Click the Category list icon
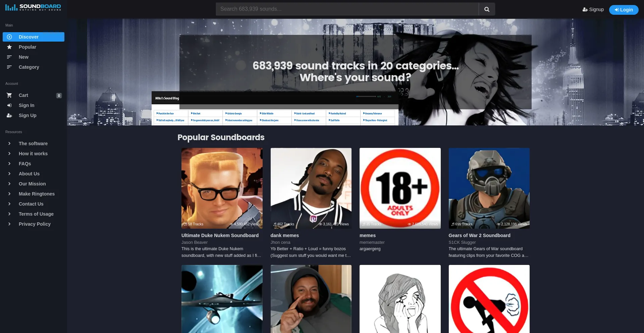This screenshot has height=333, width=644. (x=9, y=67)
